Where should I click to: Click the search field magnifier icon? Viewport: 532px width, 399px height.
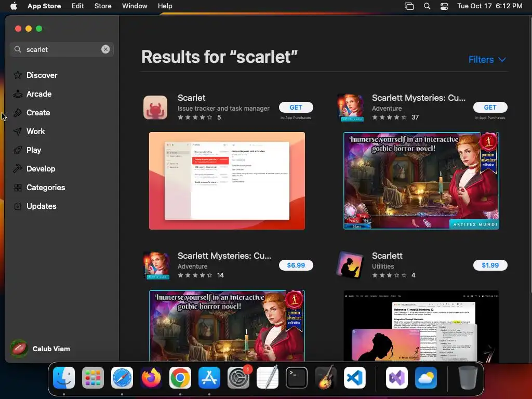pos(18,49)
